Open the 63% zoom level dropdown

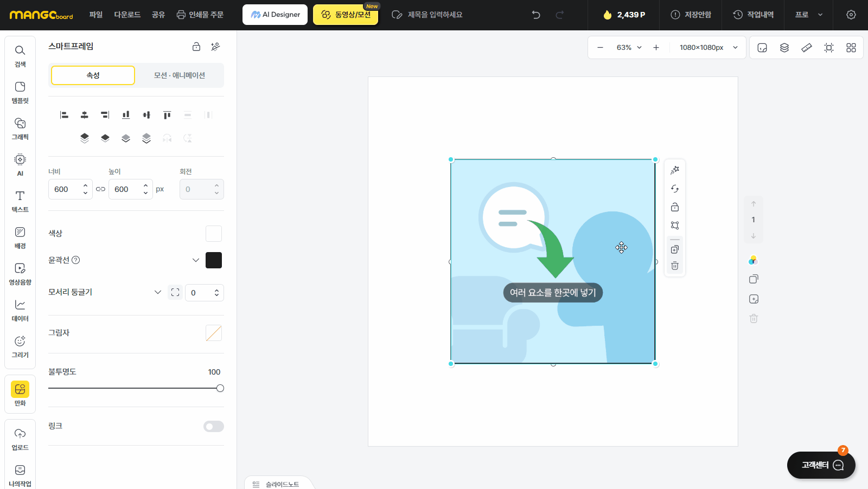tap(629, 48)
